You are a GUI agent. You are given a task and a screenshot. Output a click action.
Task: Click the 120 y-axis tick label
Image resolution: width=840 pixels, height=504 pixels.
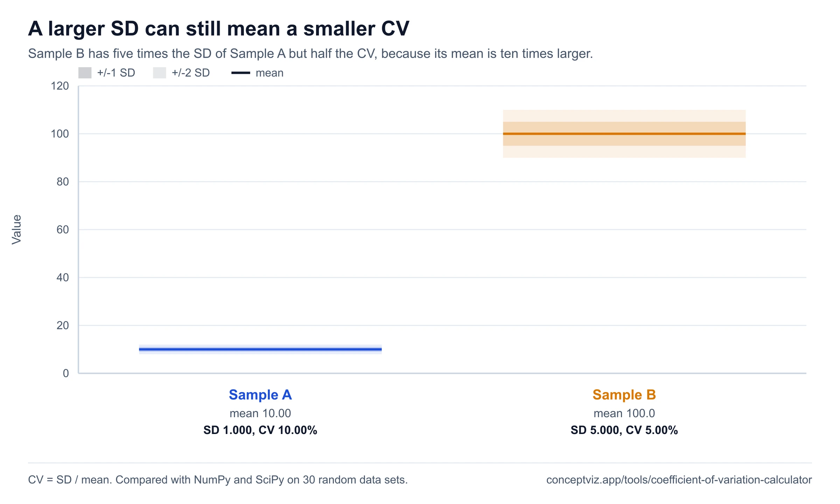click(60, 86)
